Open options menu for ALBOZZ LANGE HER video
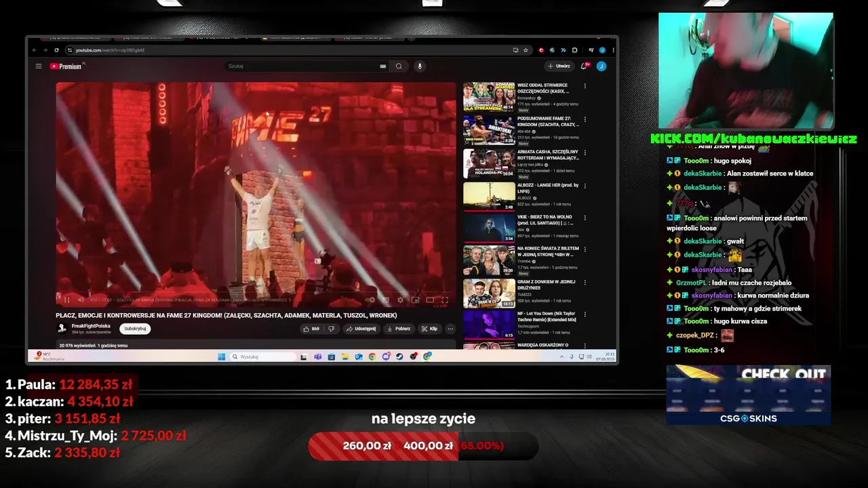 [585, 185]
